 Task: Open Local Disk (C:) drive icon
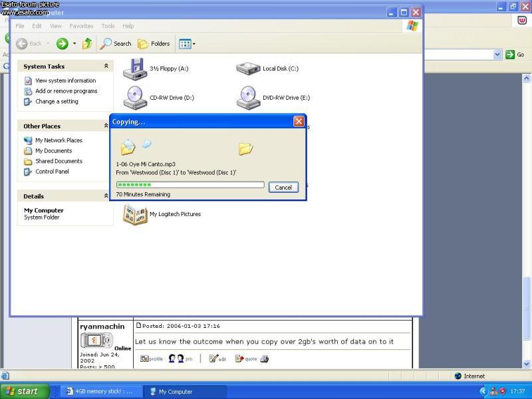pyautogui.click(x=248, y=68)
